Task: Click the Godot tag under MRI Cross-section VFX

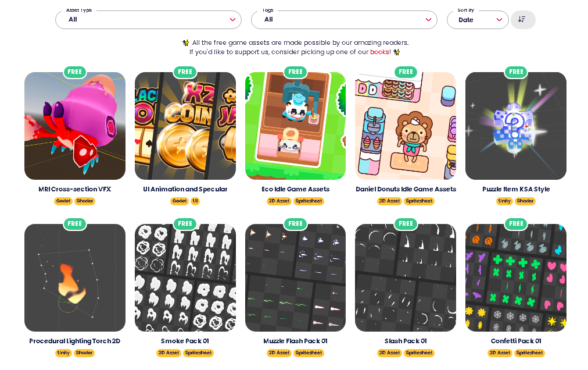Action: [x=63, y=201]
